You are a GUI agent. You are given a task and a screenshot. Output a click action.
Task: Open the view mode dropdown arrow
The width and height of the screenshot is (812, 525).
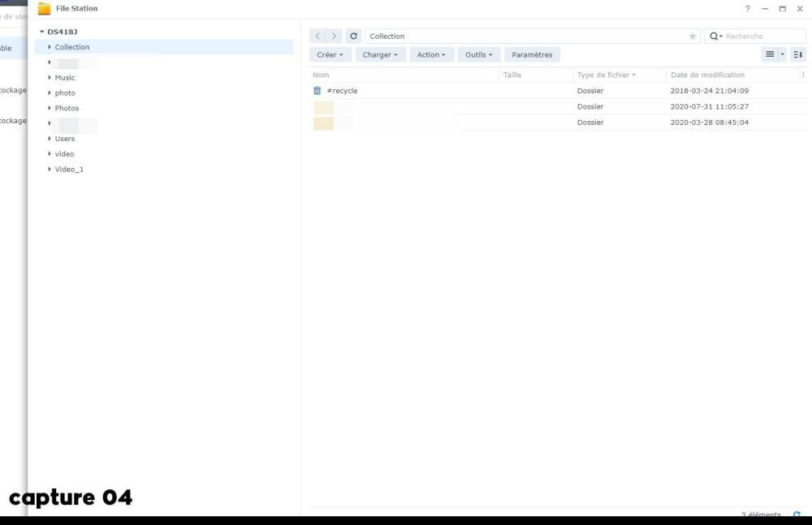click(x=783, y=54)
